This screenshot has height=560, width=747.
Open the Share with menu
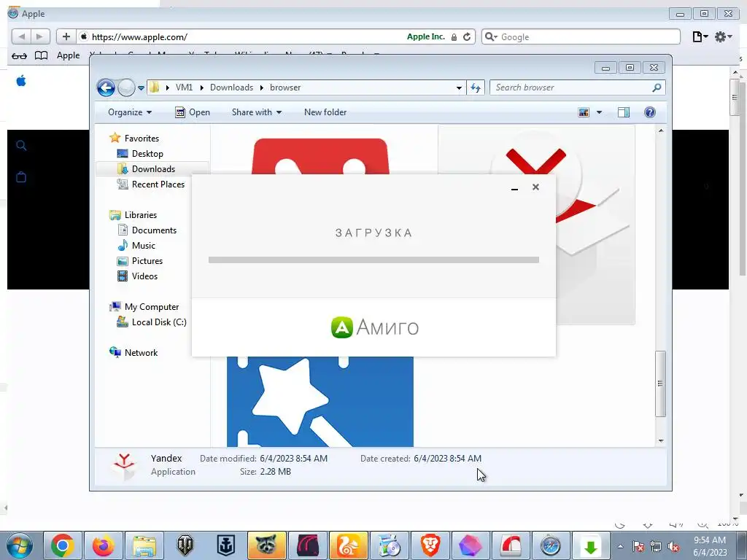[x=257, y=112]
